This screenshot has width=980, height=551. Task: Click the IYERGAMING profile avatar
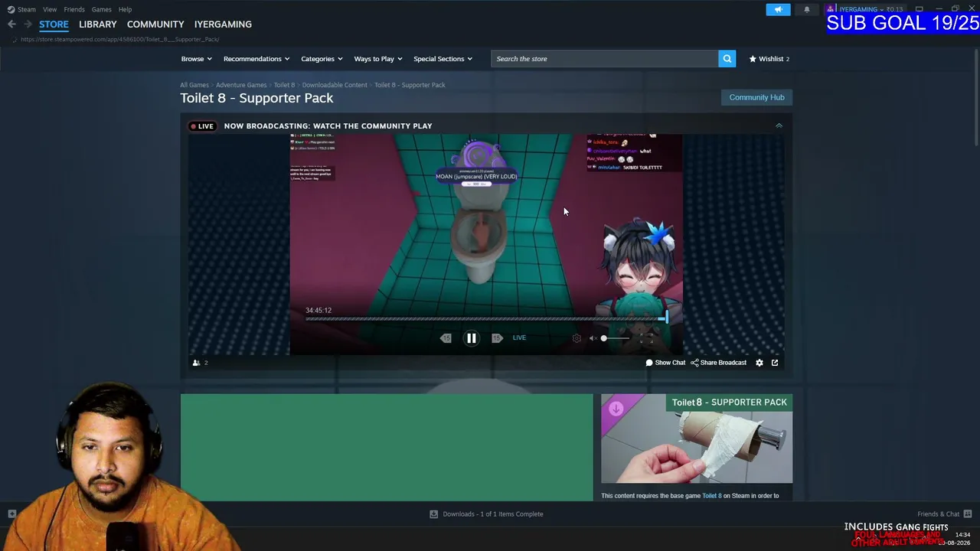tap(831, 9)
